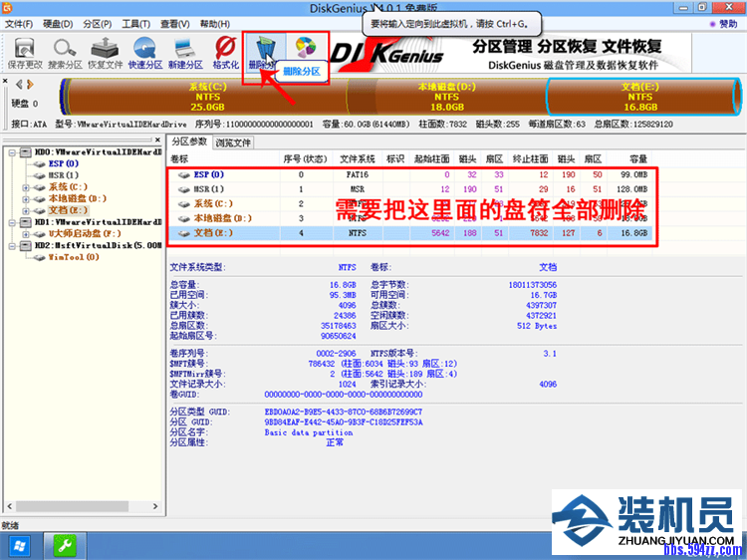The height and width of the screenshot is (560, 747).
Task: Select the 系统(C:) partition bar in disk map
Action: [207, 98]
